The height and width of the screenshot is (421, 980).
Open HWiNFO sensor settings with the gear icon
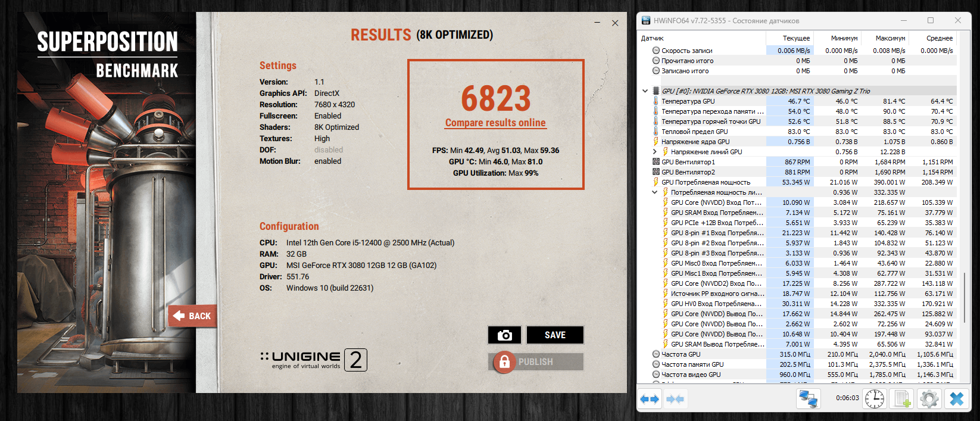pyautogui.click(x=929, y=398)
